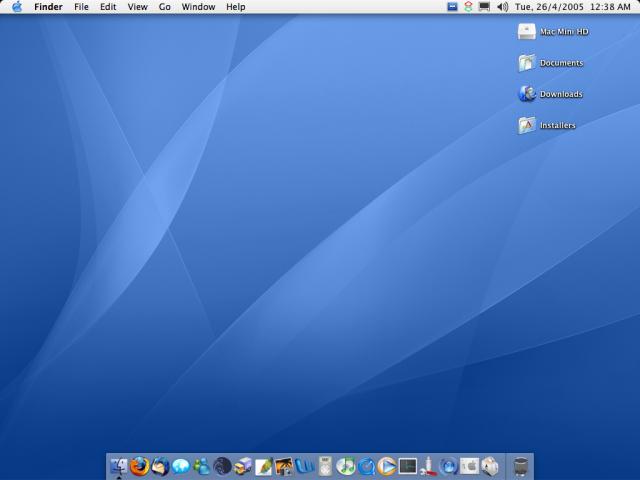
Task: Select the Documents folder on desktop
Action: point(551,63)
